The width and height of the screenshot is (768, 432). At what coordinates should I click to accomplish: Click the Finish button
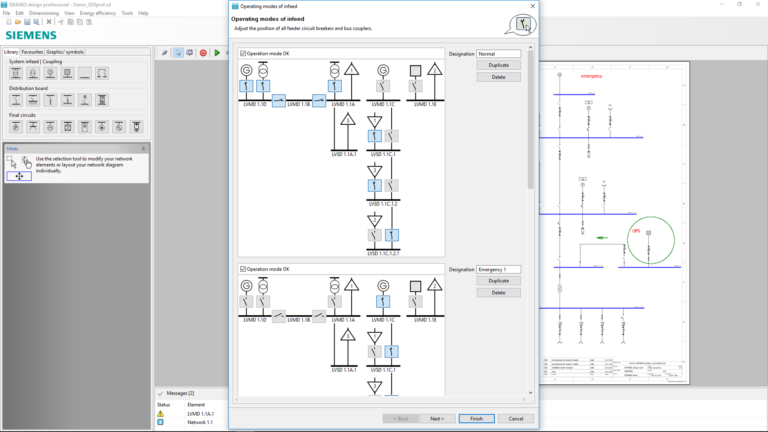pyautogui.click(x=477, y=419)
